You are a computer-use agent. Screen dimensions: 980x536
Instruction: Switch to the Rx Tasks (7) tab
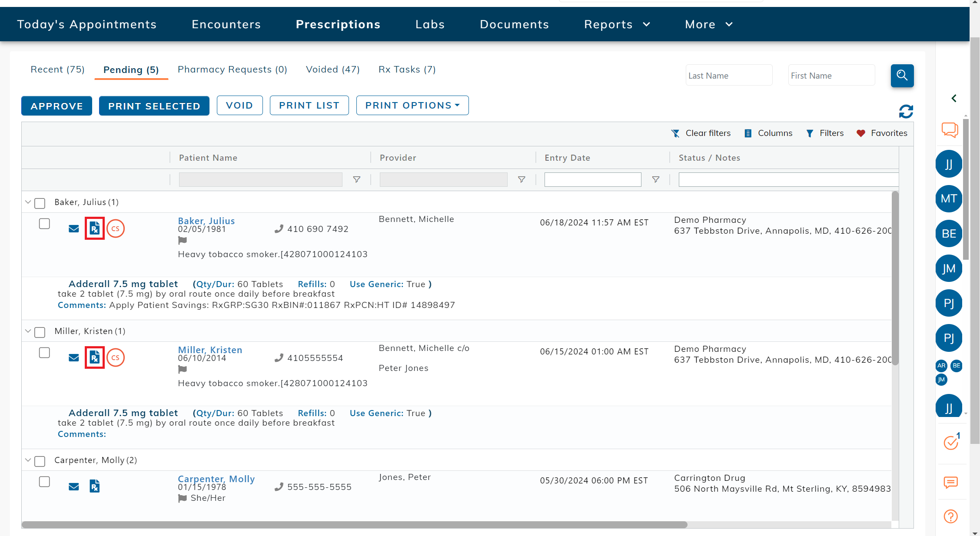[407, 69]
